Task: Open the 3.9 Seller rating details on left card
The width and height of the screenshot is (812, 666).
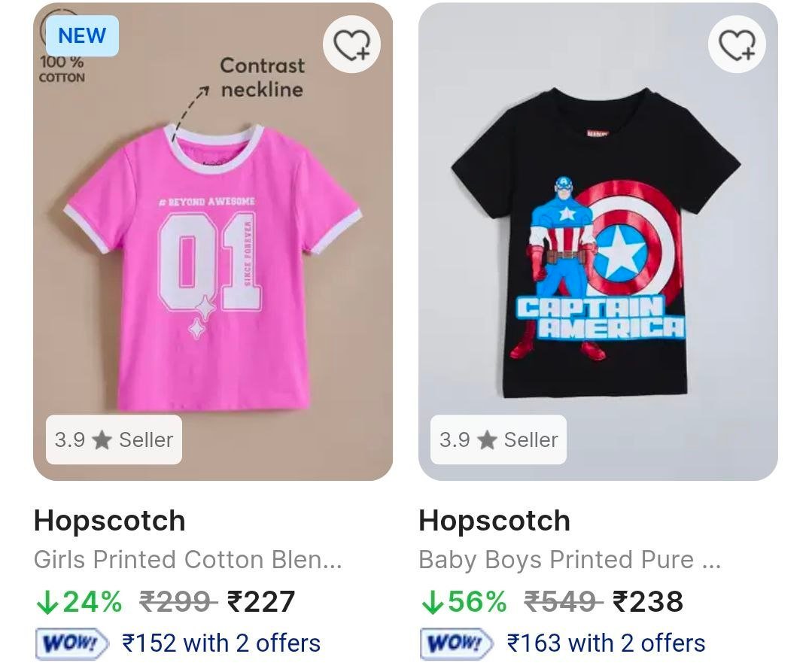Action: point(114,441)
